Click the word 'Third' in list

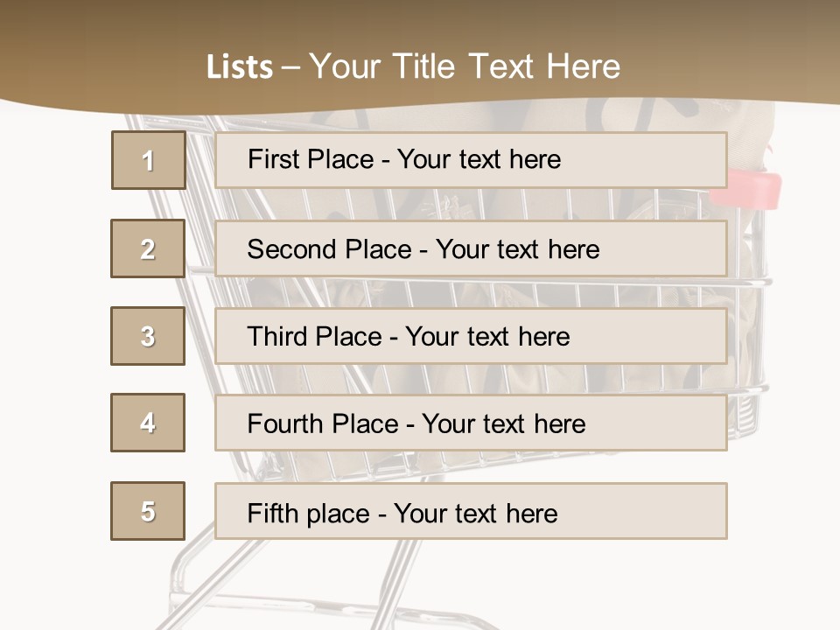276,336
